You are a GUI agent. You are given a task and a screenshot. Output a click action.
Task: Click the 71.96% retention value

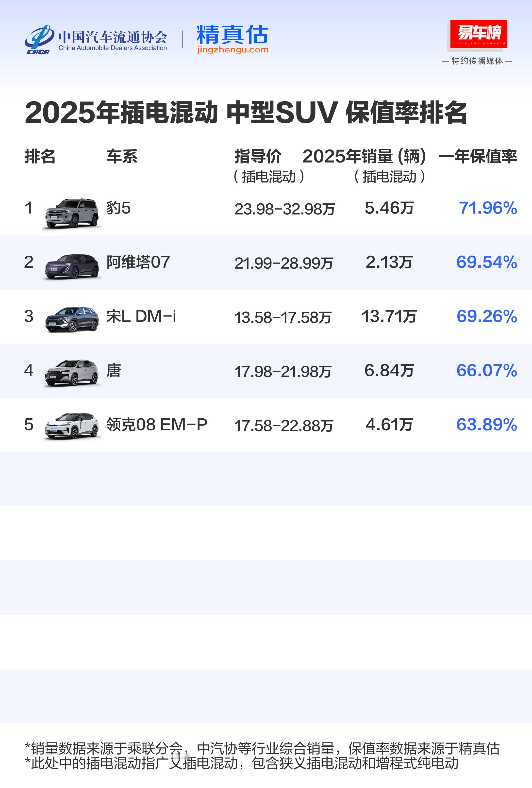pyautogui.click(x=488, y=208)
